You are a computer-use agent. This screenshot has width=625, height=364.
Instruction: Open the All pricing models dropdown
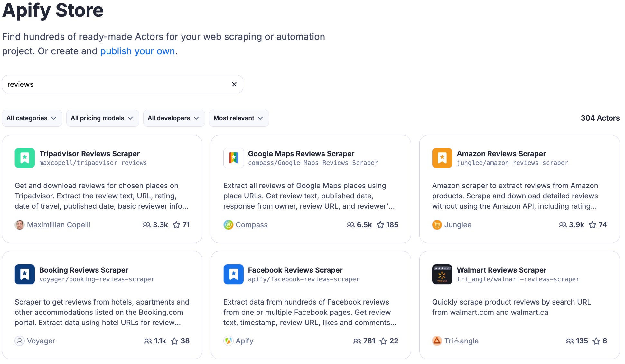point(102,118)
